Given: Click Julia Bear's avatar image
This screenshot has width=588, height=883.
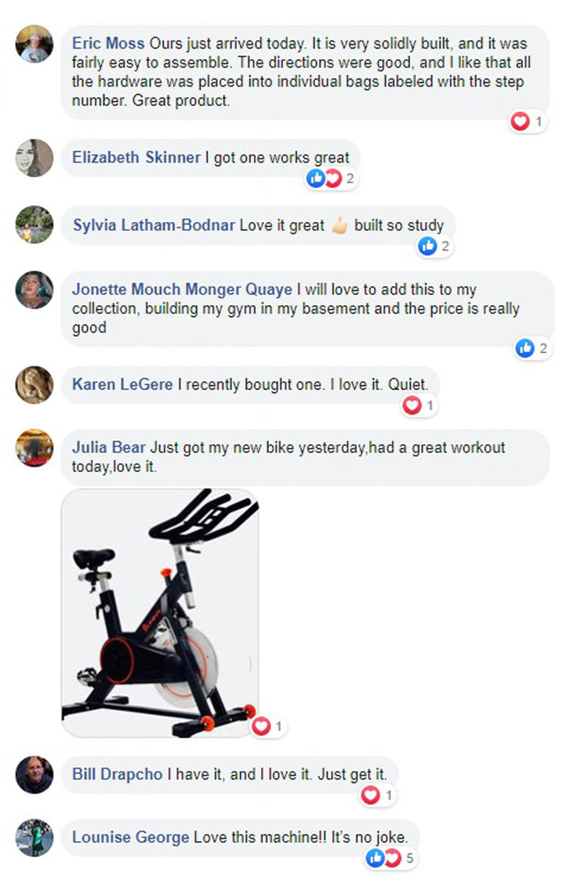Looking at the screenshot, I should click(x=34, y=449).
